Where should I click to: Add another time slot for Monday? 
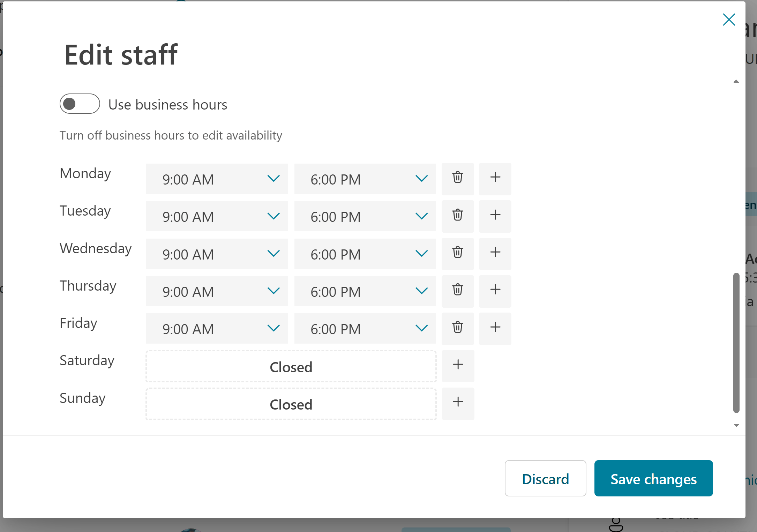point(495,179)
